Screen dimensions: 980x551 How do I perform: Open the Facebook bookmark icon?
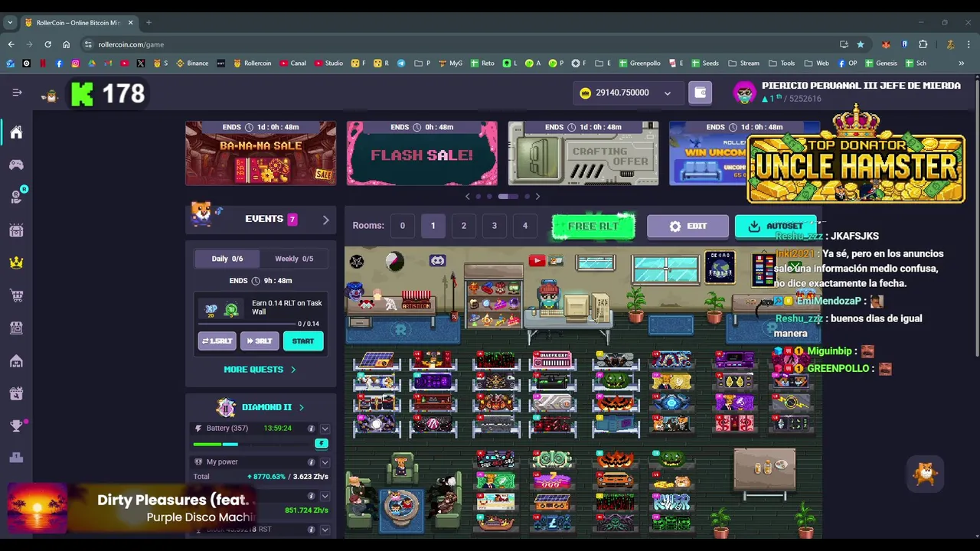[x=59, y=63]
